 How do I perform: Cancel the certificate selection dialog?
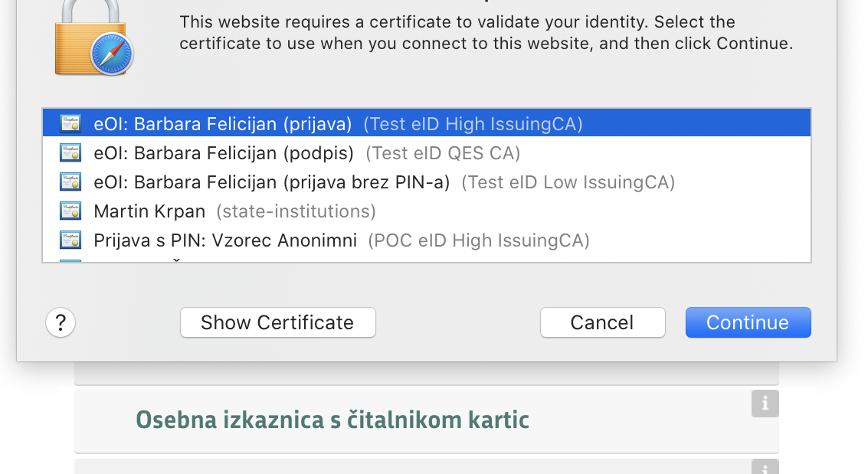point(602,322)
